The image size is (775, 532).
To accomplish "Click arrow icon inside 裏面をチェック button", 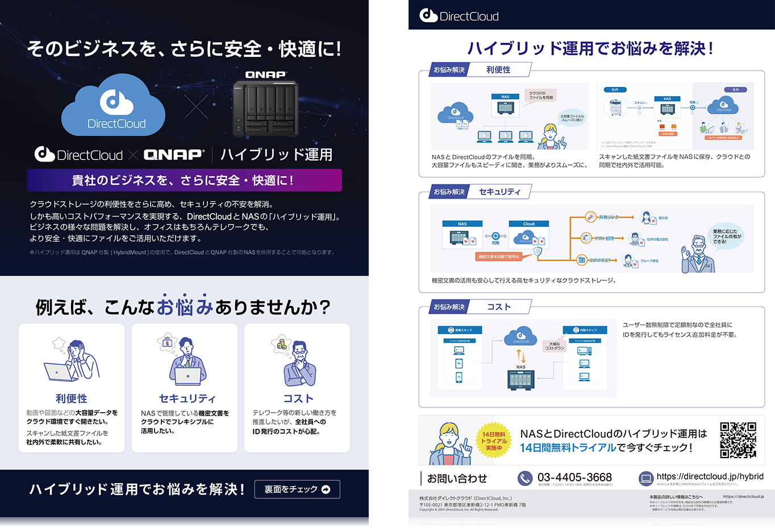I will pos(326,489).
